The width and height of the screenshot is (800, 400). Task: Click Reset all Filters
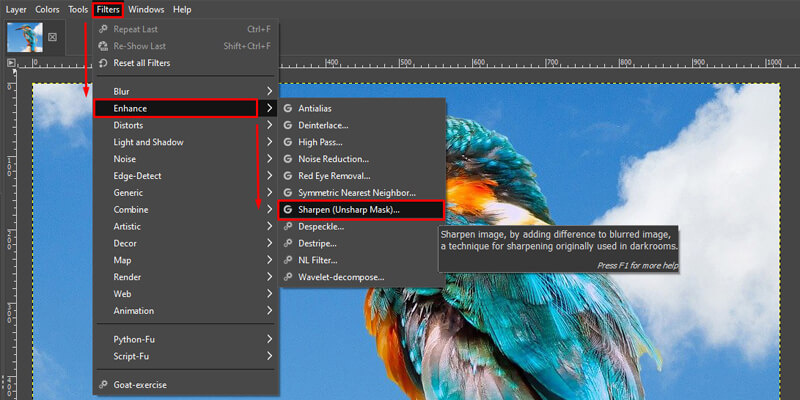[x=186, y=63]
